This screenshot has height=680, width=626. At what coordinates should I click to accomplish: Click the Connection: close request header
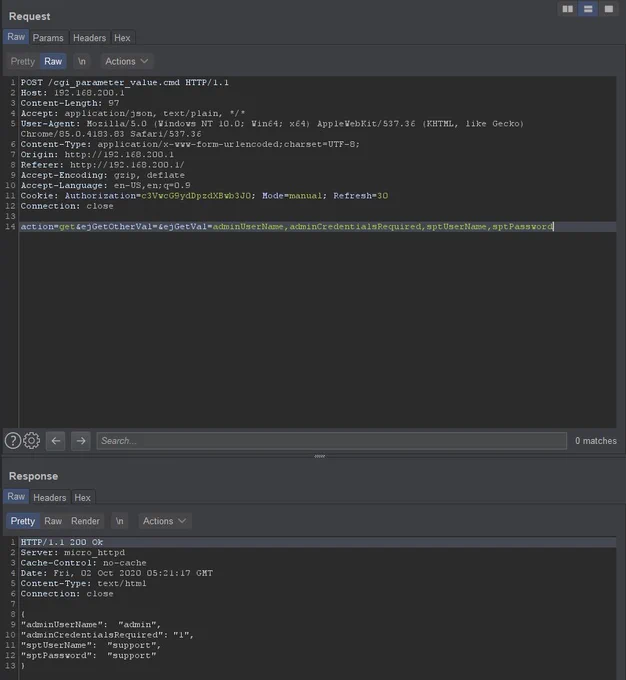coord(67,206)
